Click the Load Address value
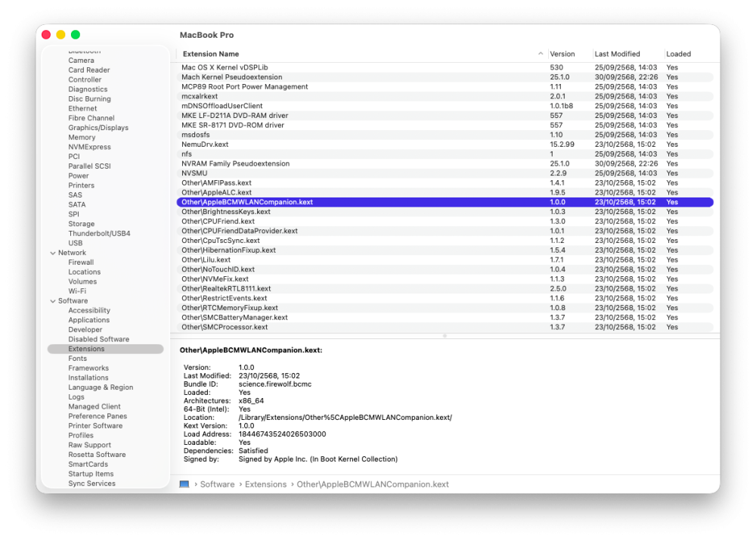The width and height of the screenshot is (756, 541). pyautogui.click(x=282, y=434)
